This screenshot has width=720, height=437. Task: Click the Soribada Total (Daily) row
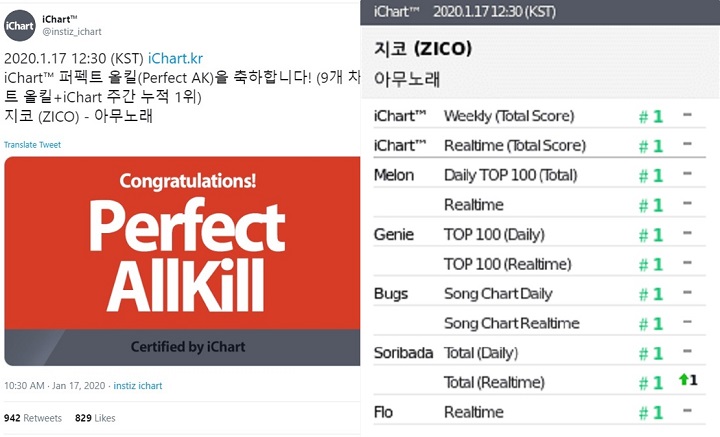point(540,353)
